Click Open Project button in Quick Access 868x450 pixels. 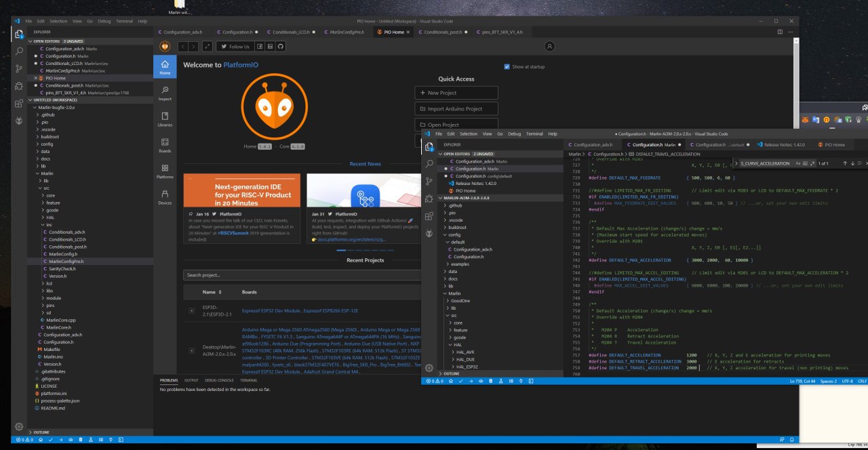click(x=456, y=125)
